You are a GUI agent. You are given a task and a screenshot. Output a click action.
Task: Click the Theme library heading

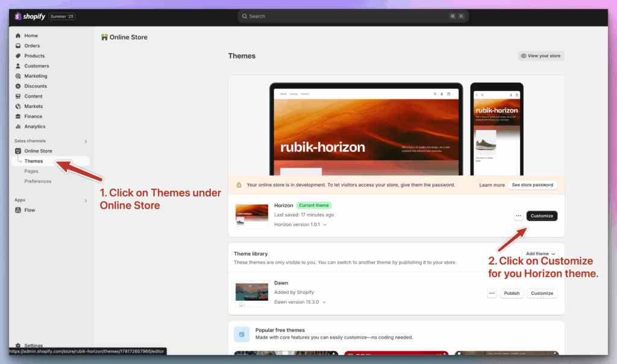click(x=251, y=254)
